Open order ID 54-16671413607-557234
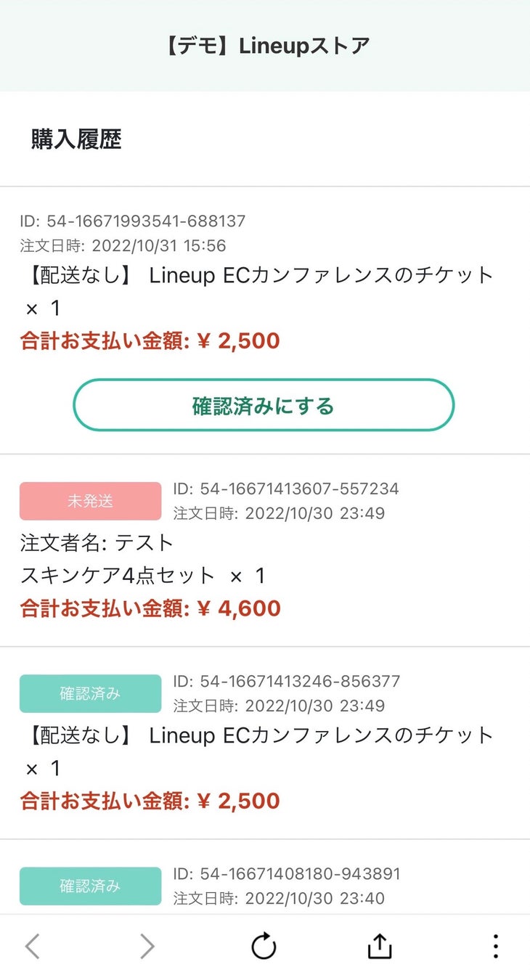Screen dimensions: 530x980 click(286, 489)
